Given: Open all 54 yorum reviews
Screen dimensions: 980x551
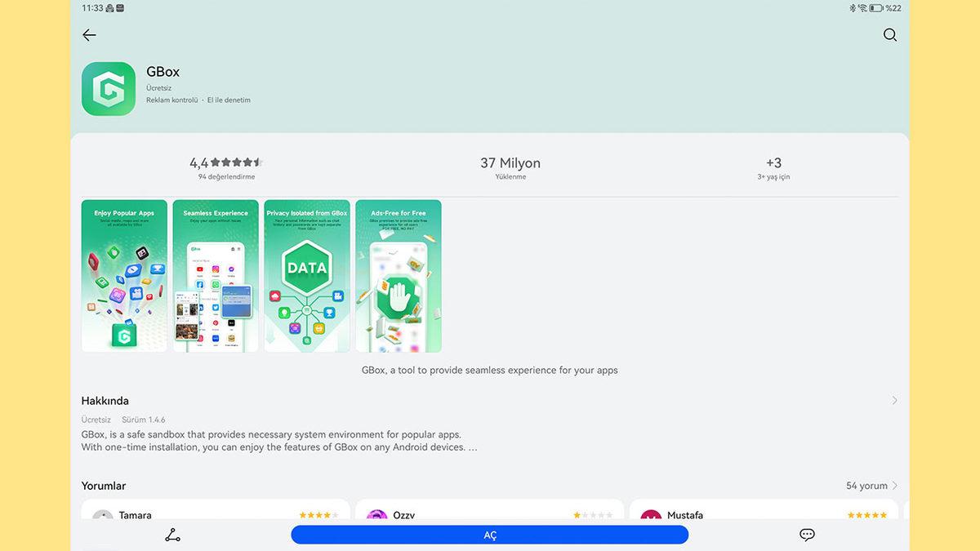Looking at the screenshot, I should point(871,486).
